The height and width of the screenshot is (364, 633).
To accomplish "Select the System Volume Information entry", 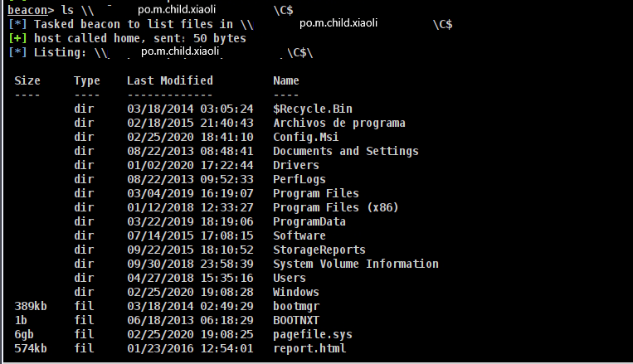I will click(x=356, y=264).
